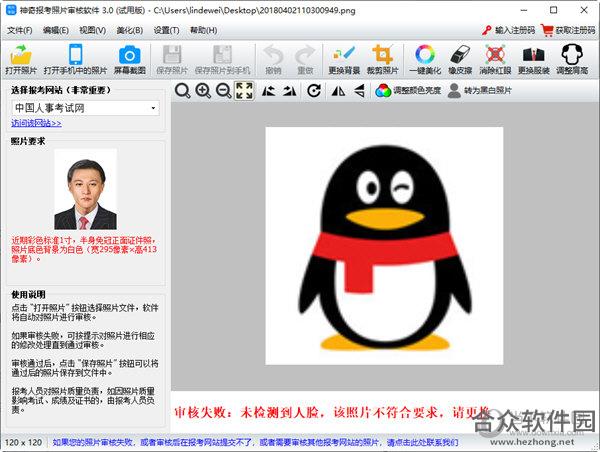Click the red 审核失败 result message
Viewport: 600px width, 452px height.
tap(332, 412)
